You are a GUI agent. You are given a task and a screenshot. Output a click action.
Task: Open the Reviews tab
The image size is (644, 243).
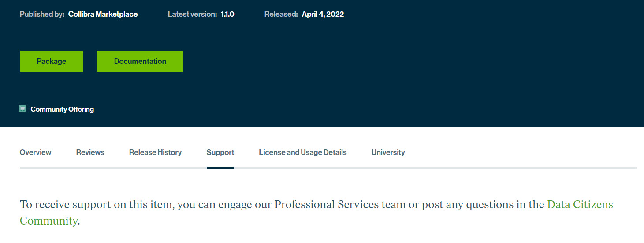pos(90,152)
